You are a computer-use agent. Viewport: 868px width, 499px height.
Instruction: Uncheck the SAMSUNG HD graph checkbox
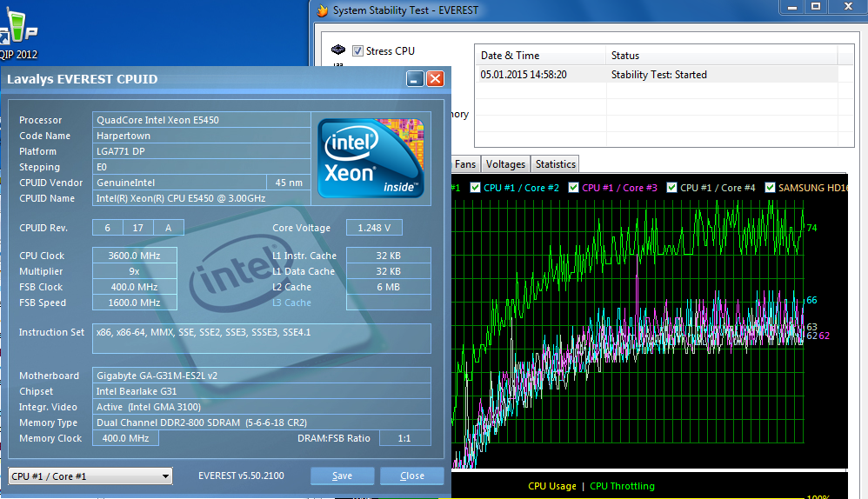click(770, 188)
